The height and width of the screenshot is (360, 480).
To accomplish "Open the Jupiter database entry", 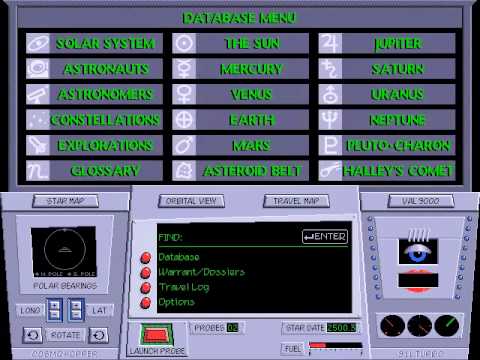I will click(387, 43).
